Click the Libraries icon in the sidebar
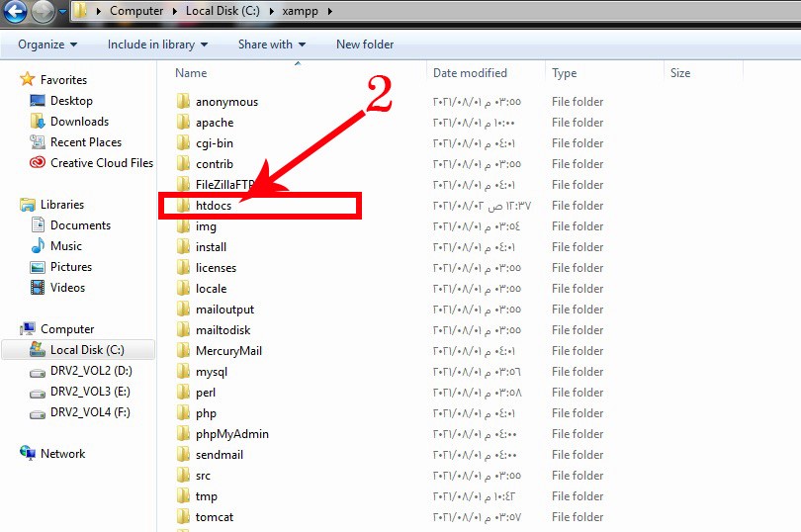Image resolution: width=801 pixels, height=532 pixels. (27, 205)
